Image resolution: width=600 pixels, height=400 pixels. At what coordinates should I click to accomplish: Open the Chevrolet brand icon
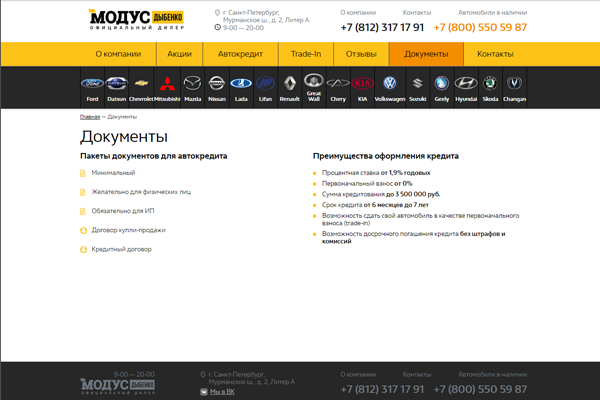142,85
